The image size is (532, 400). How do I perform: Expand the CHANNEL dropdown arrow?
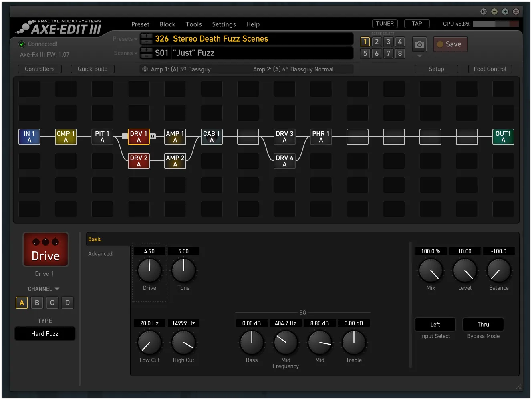tap(57, 289)
